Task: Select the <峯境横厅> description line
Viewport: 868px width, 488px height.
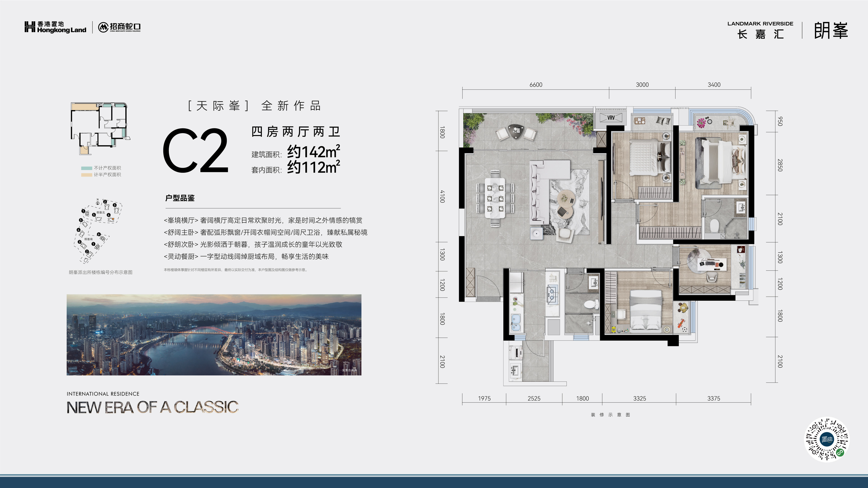Action: pyautogui.click(x=263, y=220)
